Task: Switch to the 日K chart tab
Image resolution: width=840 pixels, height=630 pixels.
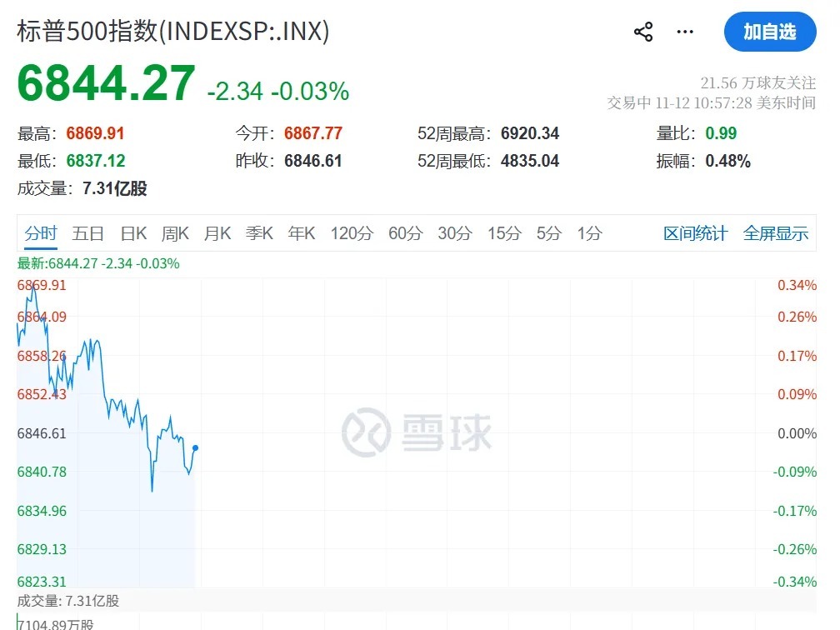Action: [x=133, y=233]
